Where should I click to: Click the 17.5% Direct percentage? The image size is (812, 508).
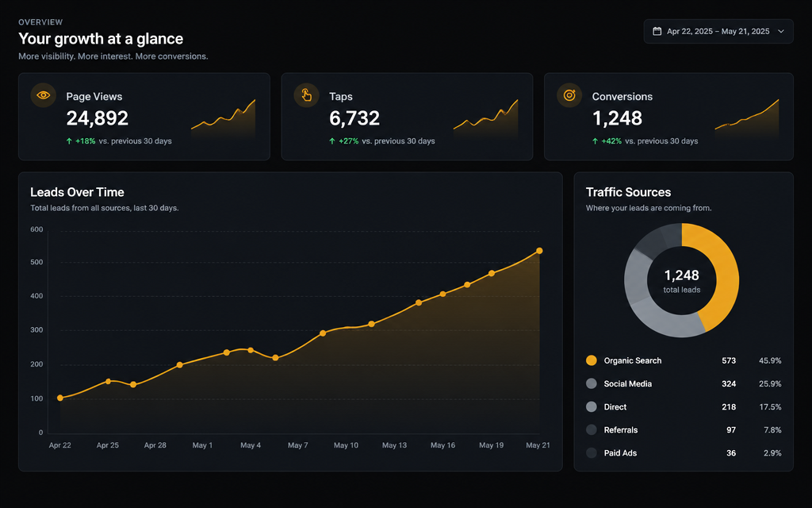click(770, 407)
